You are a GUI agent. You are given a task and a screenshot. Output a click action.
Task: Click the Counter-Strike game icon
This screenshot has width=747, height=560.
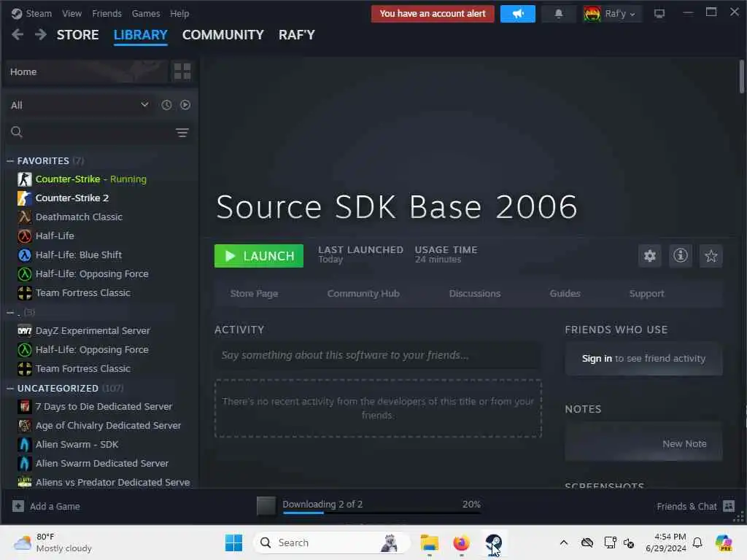click(x=25, y=179)
